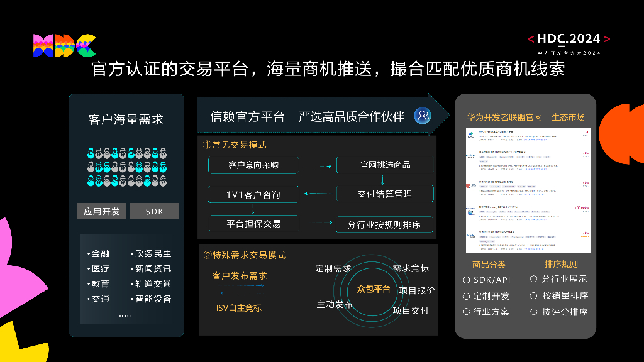Click the ISV自主竞标 label
This screenshot has width=644, height=362.
coord(239,308)
